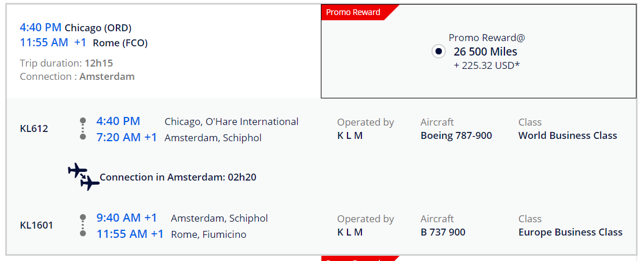Click the 4:40 PM Chicago (ORD) departure summary
This screenshot has width=644, height=261.
click(x=75, y=28)
